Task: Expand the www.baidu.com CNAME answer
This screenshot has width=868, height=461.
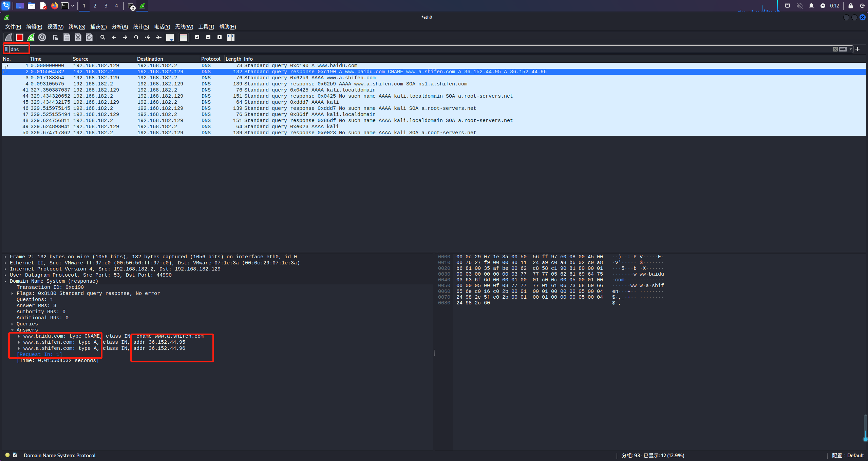Action: (19, 336)
